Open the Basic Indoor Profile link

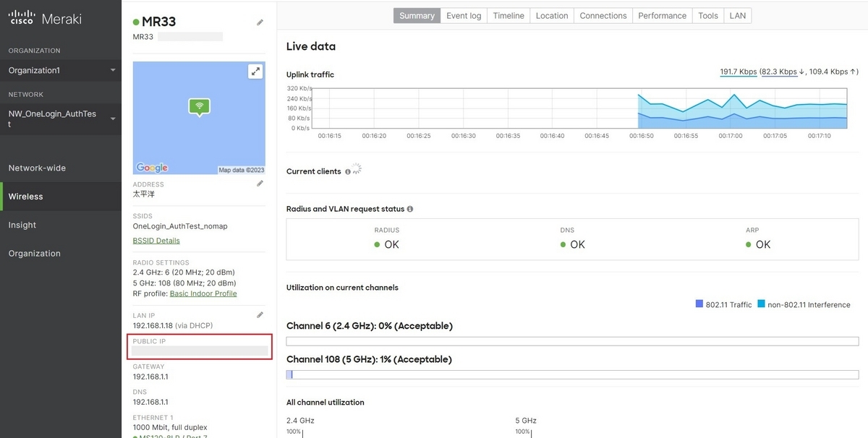pyautogui.click(x=203, y=293)
